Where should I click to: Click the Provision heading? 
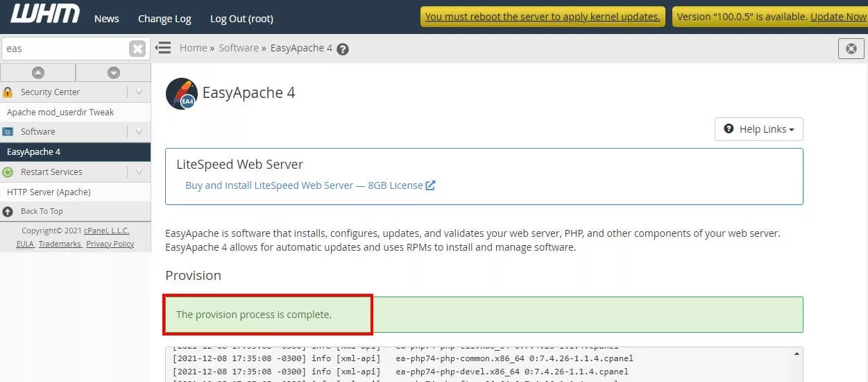tap(193, 276)
